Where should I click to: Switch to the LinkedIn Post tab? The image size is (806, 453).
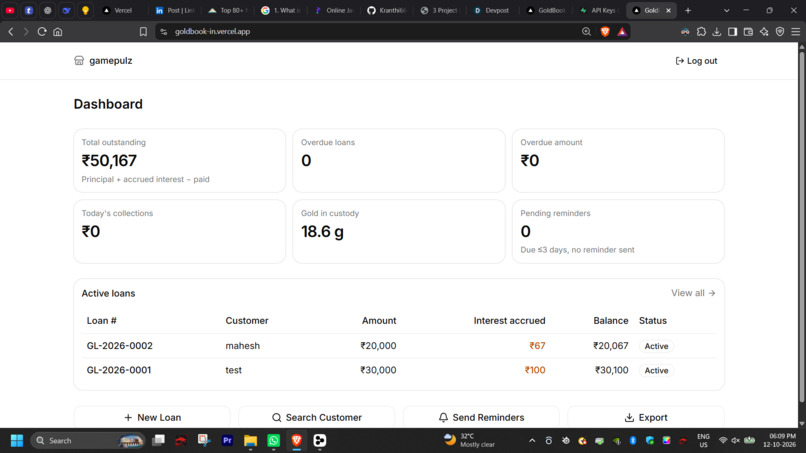(x=175, y=10)
